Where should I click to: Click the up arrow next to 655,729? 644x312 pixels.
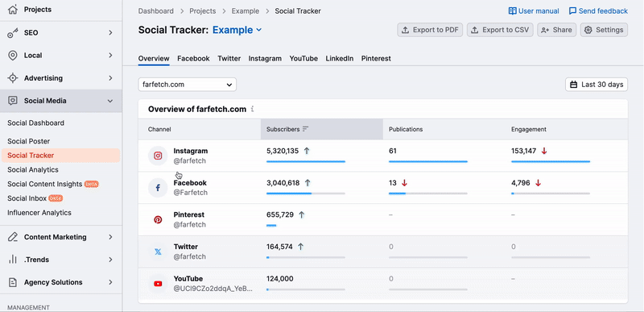pyautogui.click(x=301, y=214)
